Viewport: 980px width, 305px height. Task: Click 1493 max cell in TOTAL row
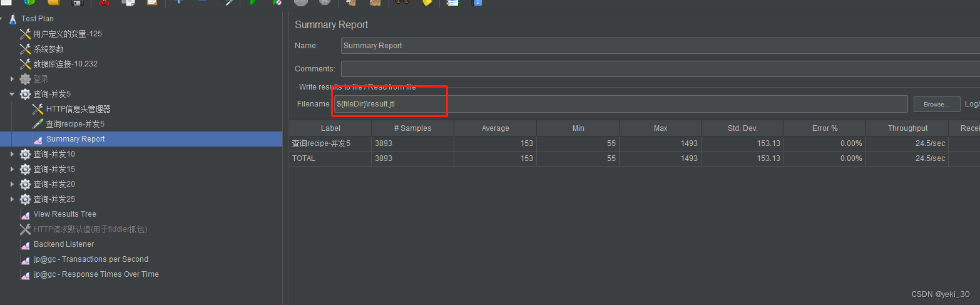point(660,158)
